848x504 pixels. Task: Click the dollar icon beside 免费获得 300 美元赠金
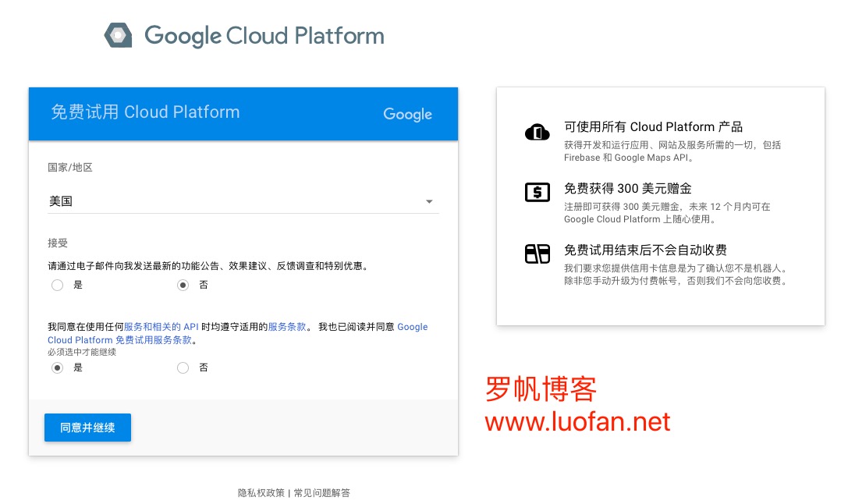pyautogui.click(x=537, y=192)
